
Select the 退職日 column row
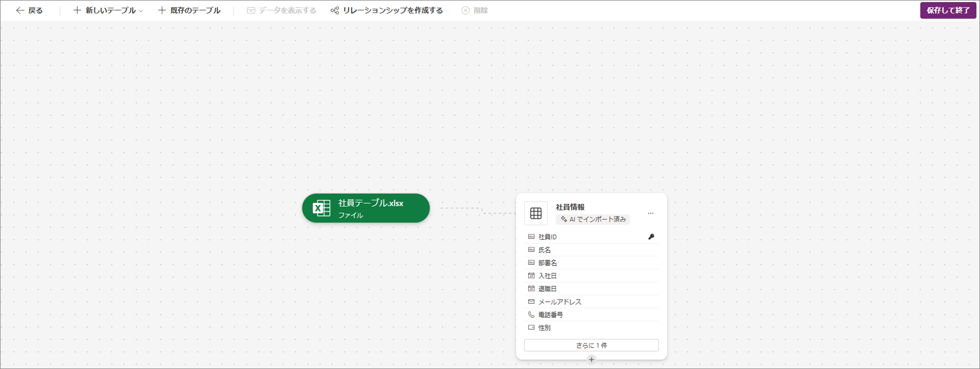click(591, 289)
